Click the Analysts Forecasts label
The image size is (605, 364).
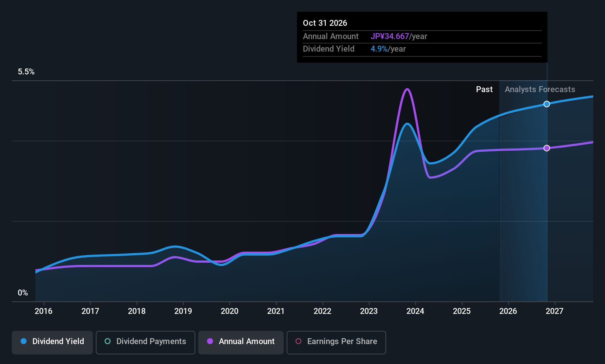(x=539, y=90)
